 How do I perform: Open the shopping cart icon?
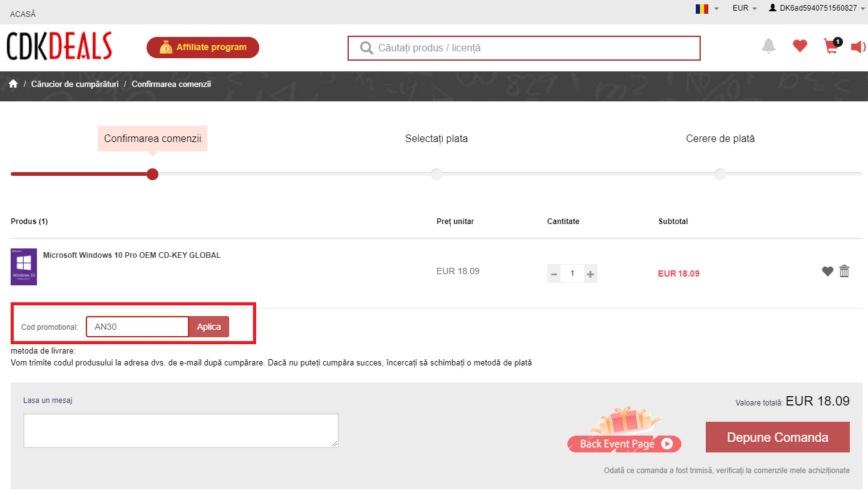pyautogui.click(x=830, y=47)
